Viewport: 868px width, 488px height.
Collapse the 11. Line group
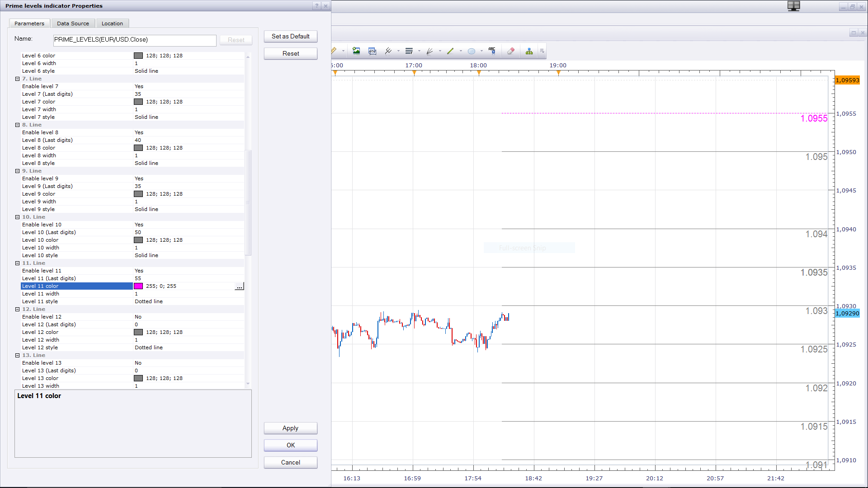(x=18, y=263)
